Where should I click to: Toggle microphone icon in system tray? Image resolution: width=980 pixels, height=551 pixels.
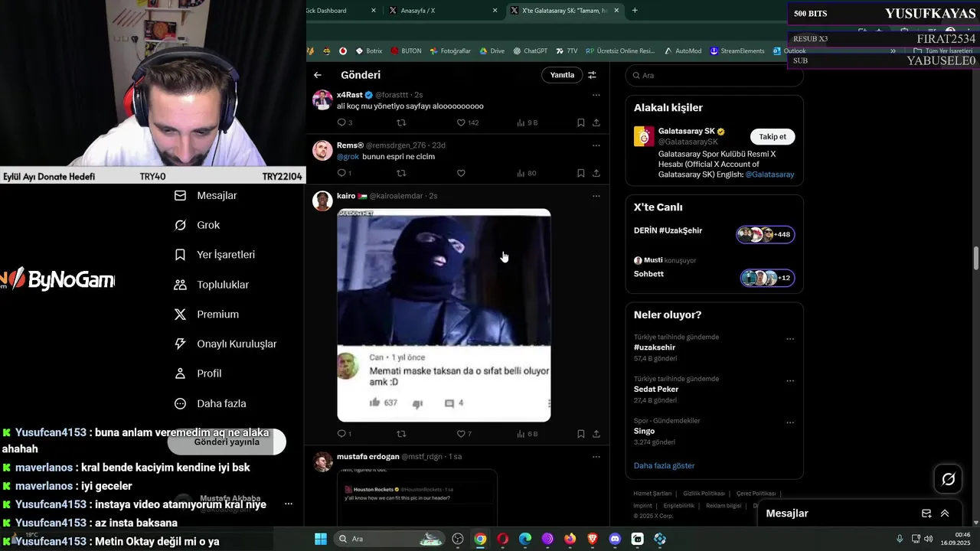[900, 539]
